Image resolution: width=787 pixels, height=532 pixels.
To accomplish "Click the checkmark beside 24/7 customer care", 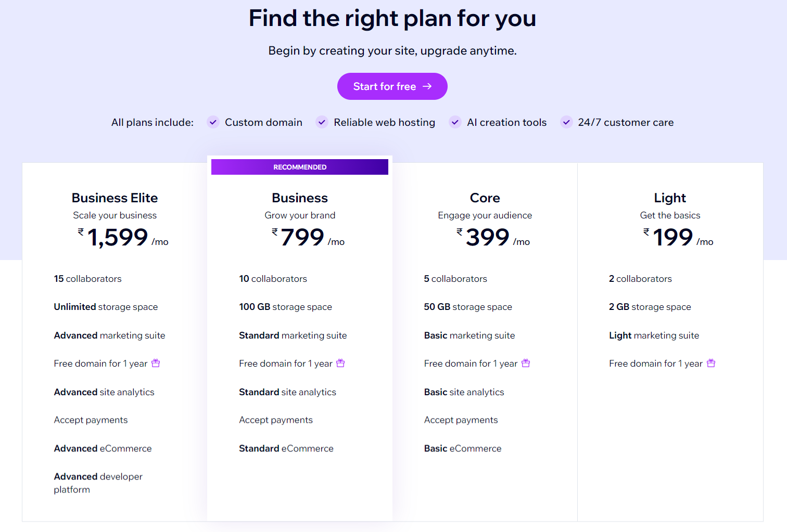I will (x=566, y=122).
